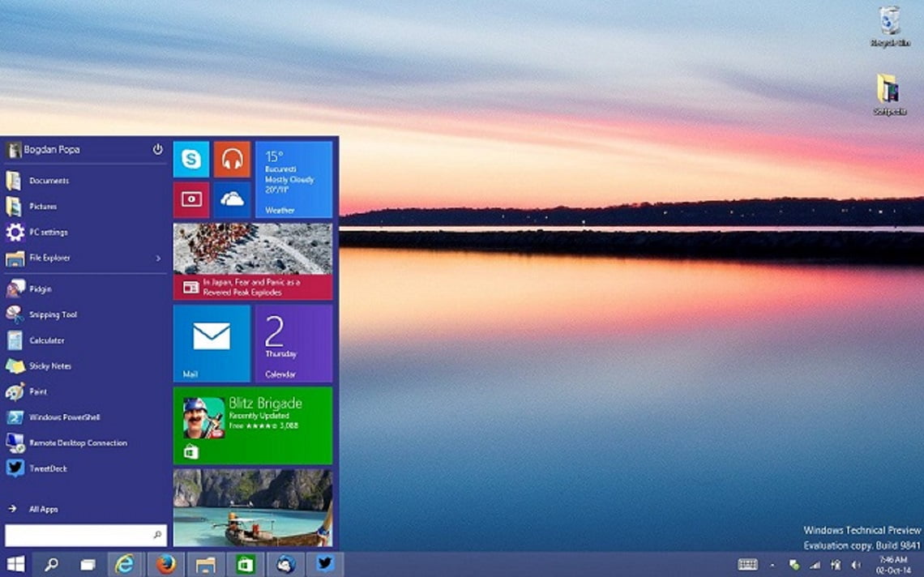Click the Start button
Image resolution: width=924 pixels, height=577 pixels.
coord(16,564)
